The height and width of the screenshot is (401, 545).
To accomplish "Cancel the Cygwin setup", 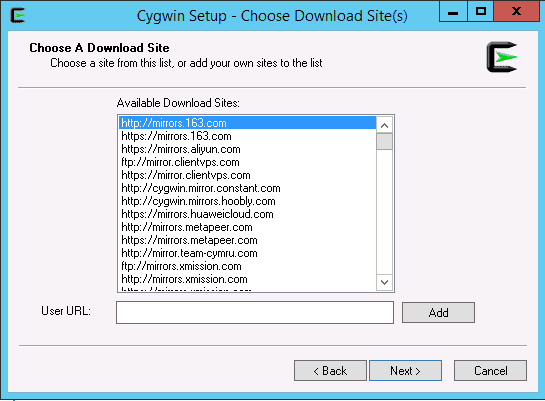I will click(x=490, y=370).
